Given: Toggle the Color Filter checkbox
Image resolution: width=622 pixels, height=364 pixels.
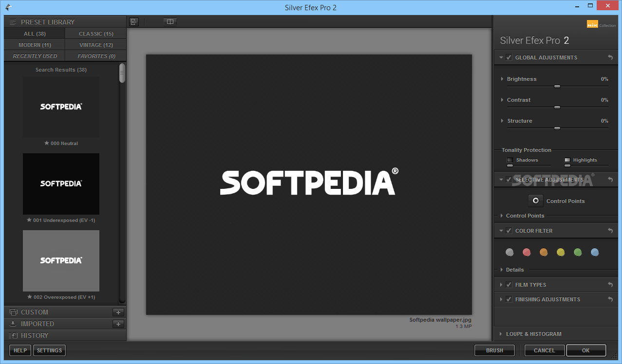Looking at the screenshot, I should click(509, 231).
